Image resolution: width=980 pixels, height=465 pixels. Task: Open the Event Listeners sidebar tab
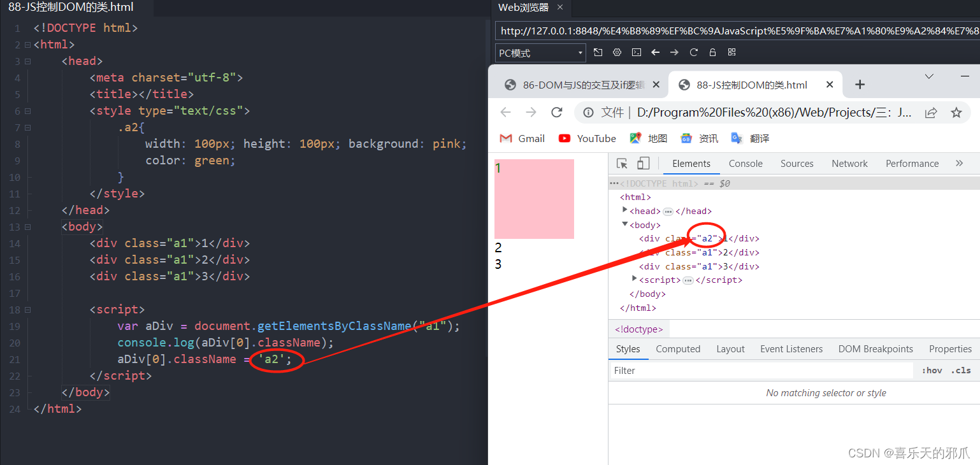pos(791,349)
